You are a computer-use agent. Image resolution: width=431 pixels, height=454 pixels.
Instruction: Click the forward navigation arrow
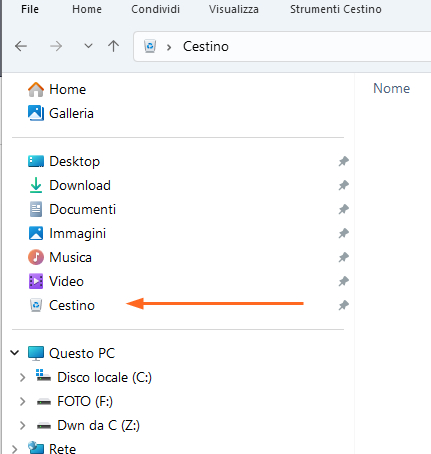pyautogui.click(x=56, y=46)
